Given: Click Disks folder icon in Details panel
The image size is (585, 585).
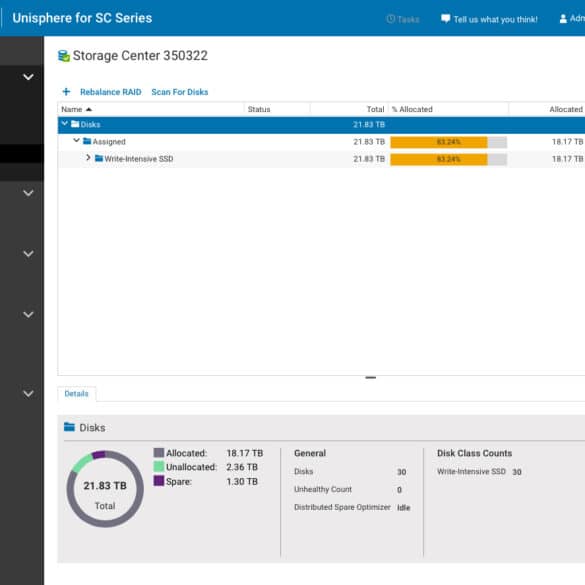Looking at the screenshot, I should (69, 427).
